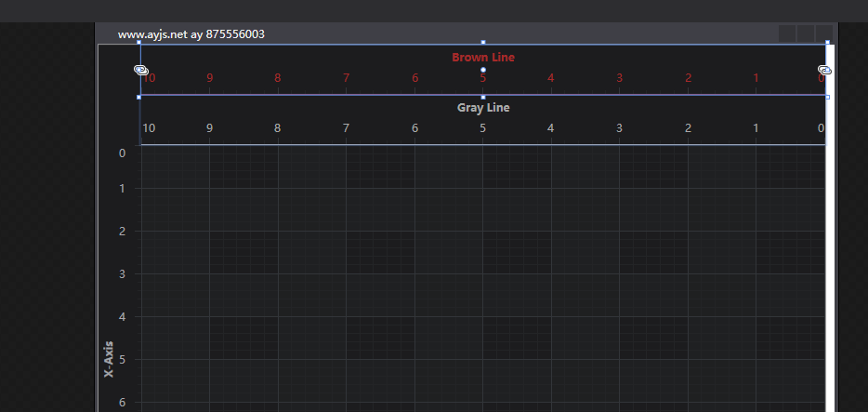Click X-Axis tick label 2 on left
The height and width of the screenshot is (412, 868).
click(123, 231)
